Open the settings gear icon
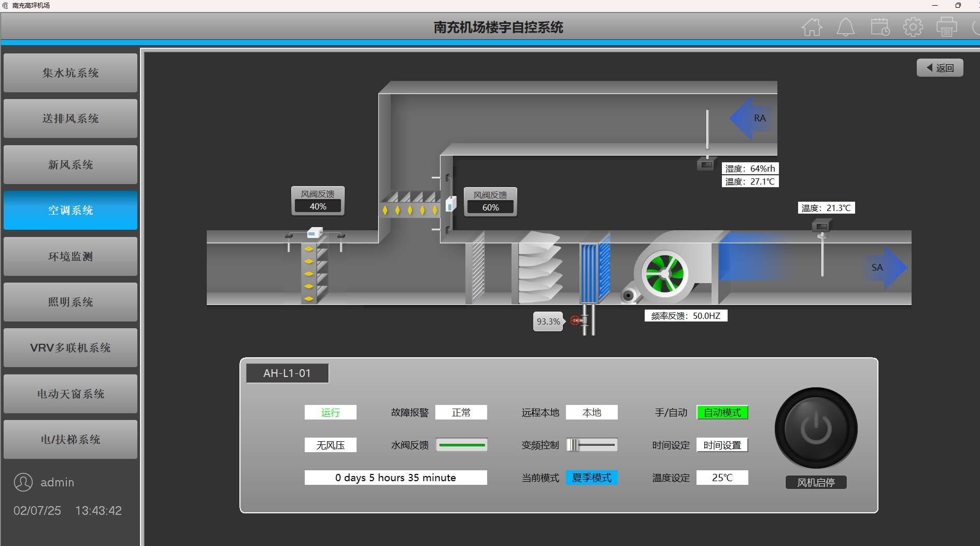The width and height of the screenshot is (980, 546). click(x=913, y=27)
